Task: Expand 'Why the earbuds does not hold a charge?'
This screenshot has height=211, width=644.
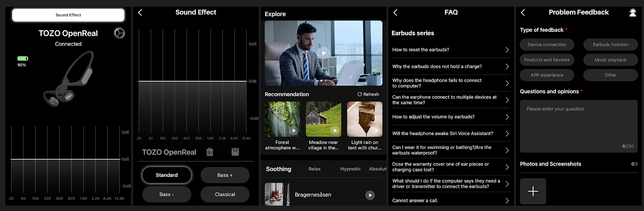Action: (451, 66)
